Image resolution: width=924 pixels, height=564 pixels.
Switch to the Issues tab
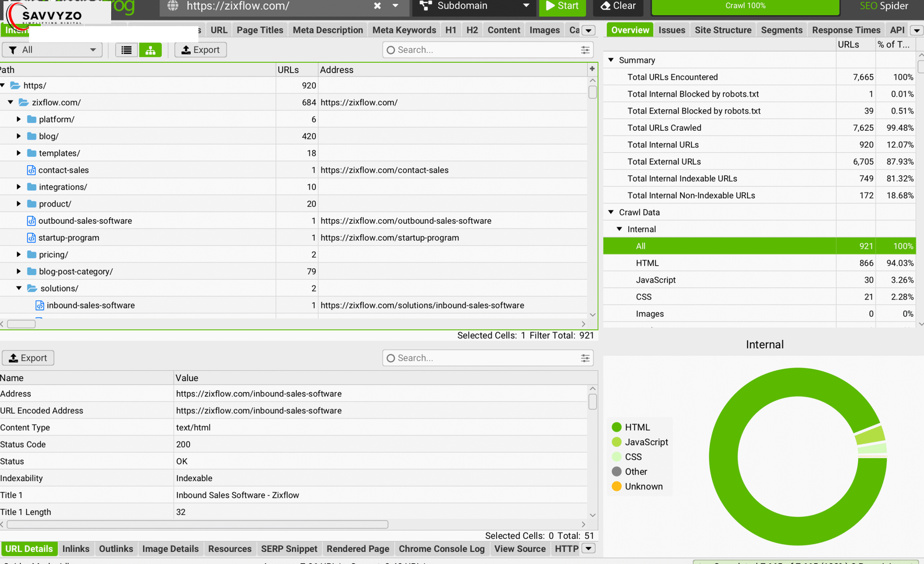coord(671,30)
